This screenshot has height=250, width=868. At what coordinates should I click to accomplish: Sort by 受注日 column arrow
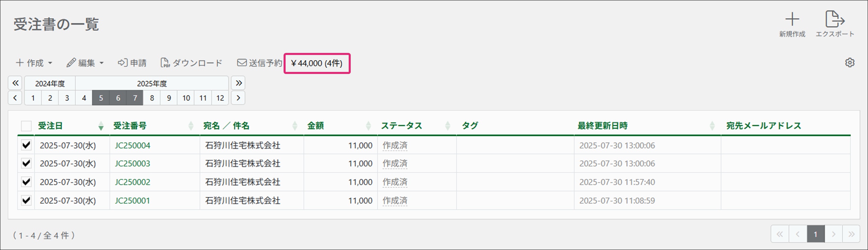(x=101, y=126)
